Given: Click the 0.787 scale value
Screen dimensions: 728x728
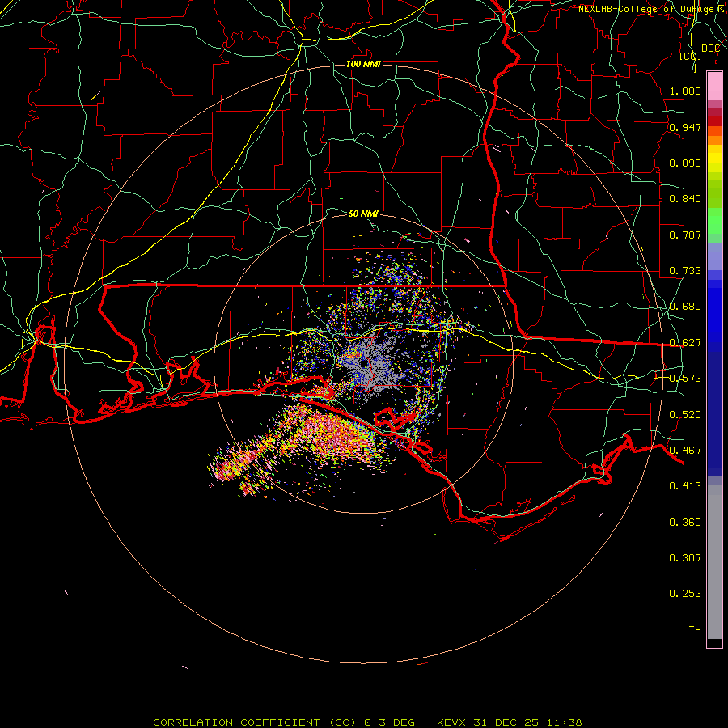Looking at the screenshot, I should (x=685, y=235).
